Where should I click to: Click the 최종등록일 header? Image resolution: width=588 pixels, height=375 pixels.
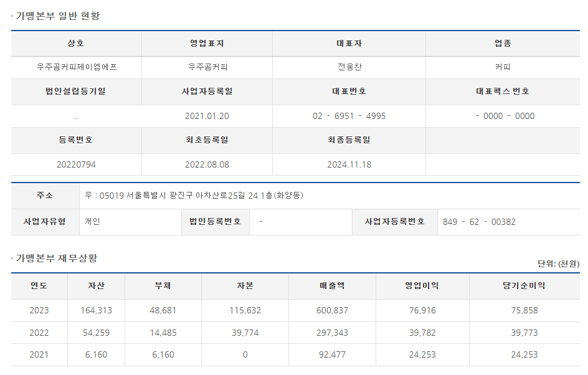click(x=349, y=140)
